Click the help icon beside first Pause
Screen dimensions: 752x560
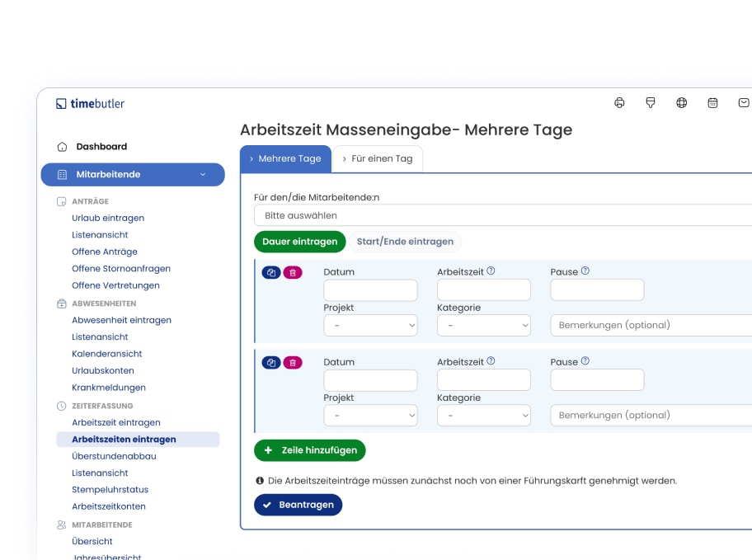tap(585, 271)
